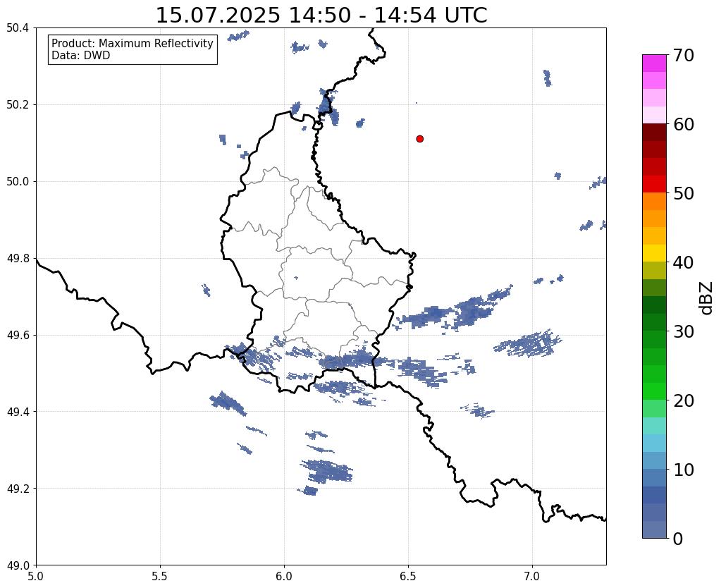The width and height of the screenshot is (721, 588).
Task: Click the colorbar tick label '30'
Action: tap(684, 331)
